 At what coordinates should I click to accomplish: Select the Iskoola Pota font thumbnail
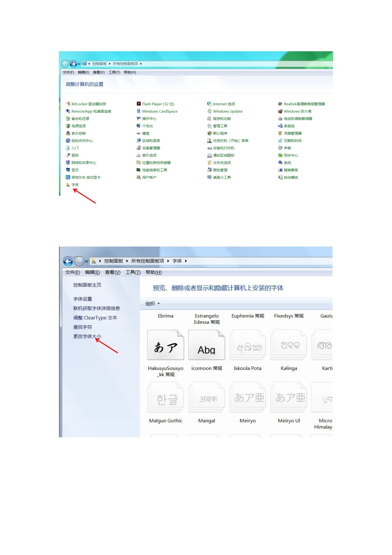[x=248, y=345]
